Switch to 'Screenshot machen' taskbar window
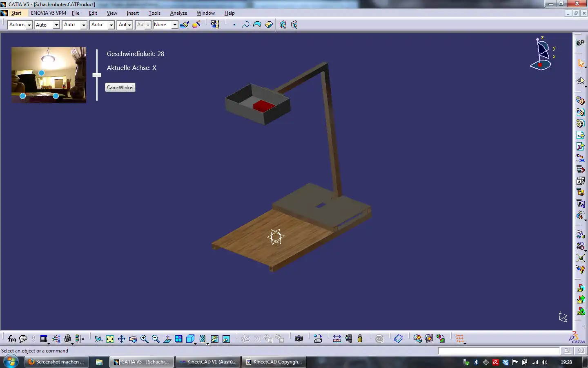The image size is (588, 368). [57, 362]
